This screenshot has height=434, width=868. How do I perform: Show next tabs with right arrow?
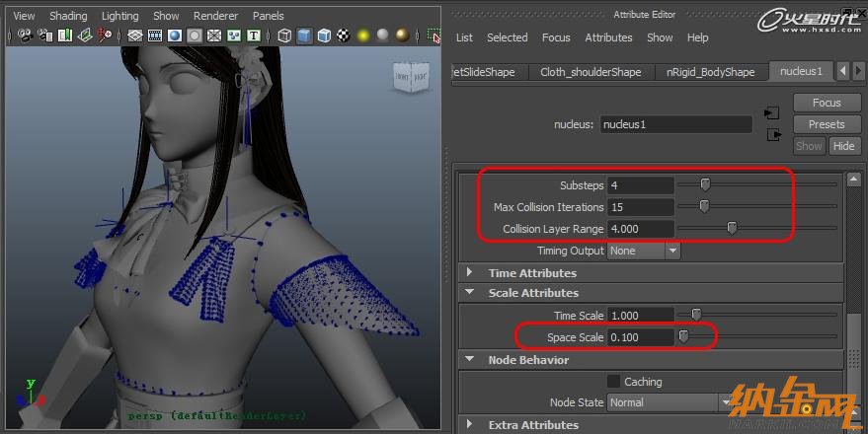[858, 71]
